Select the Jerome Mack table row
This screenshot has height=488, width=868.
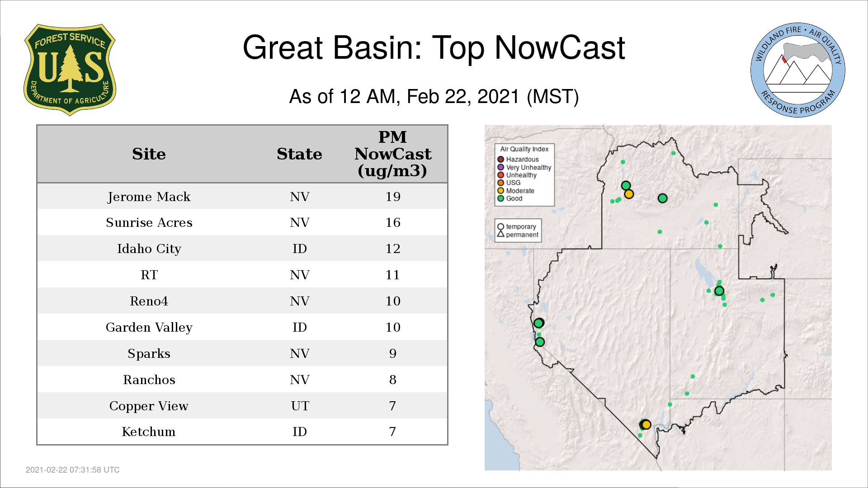point(242,197)
